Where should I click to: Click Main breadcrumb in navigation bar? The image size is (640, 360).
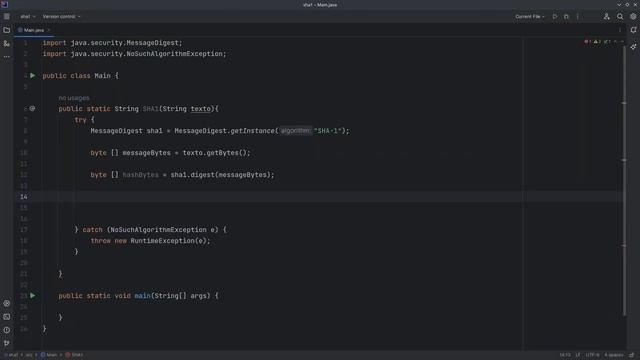click(49, 355)
